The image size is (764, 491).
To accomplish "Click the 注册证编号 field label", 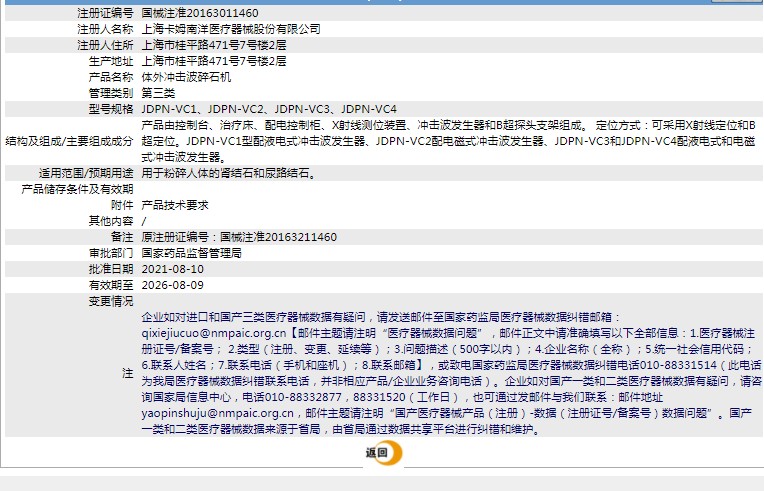I will [x=105, y=13].
